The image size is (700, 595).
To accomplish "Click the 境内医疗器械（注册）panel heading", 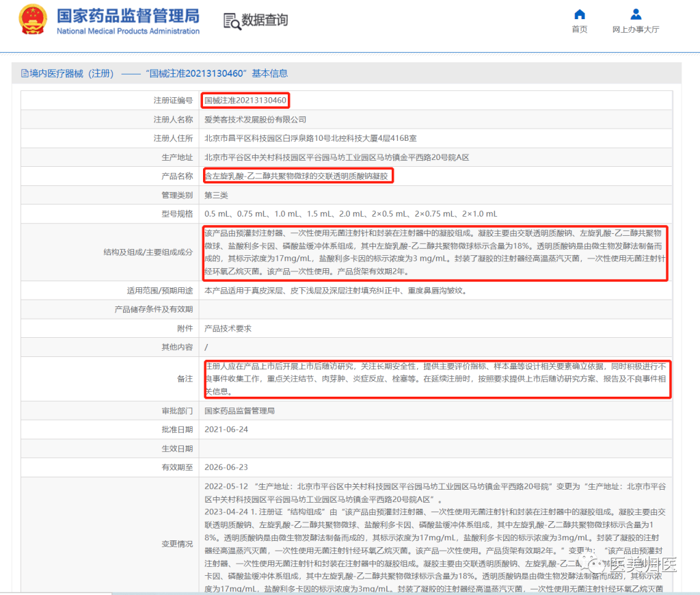I will tap(154, 73).
